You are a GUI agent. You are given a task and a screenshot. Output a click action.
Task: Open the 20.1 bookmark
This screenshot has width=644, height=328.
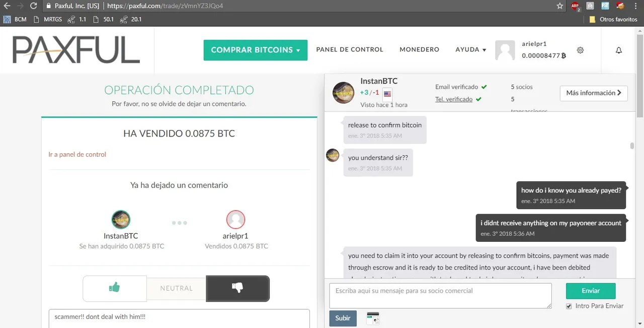[131, 19]
